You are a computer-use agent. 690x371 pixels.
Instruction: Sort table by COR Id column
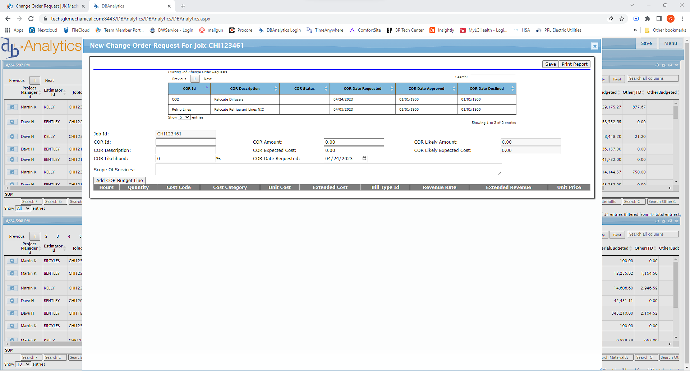coord(189,88)
